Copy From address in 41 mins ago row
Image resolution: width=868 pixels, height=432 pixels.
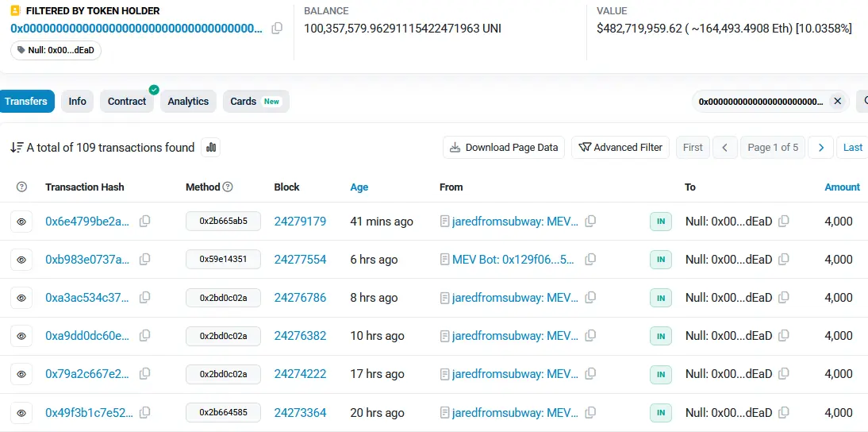pyautogui.click(x=590, y=222)
